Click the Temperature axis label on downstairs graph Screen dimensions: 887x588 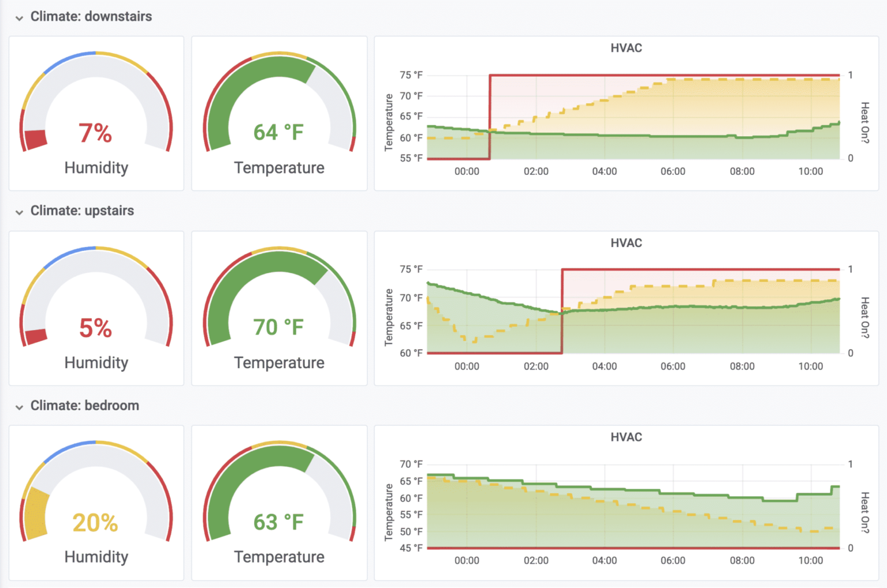pyautogui.click(x=389, y=122)
